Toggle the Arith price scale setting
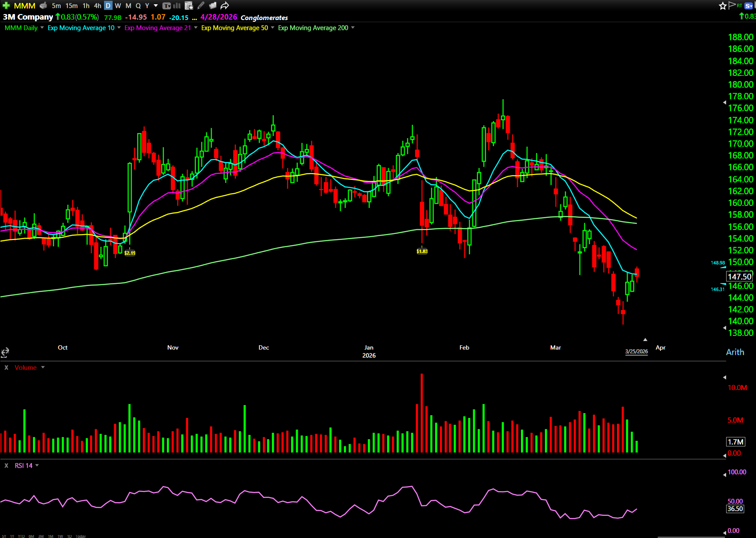Screen dimensions: 756x538 [x=735, y=352]
